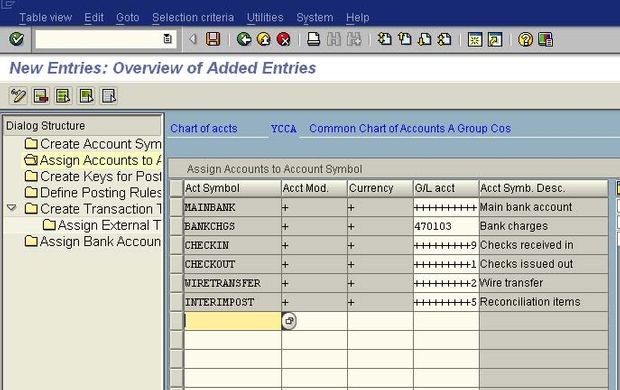Screen dimensions: 620x390
Task: Collapse the Create Transaction tree node
Action: point(12,208)
